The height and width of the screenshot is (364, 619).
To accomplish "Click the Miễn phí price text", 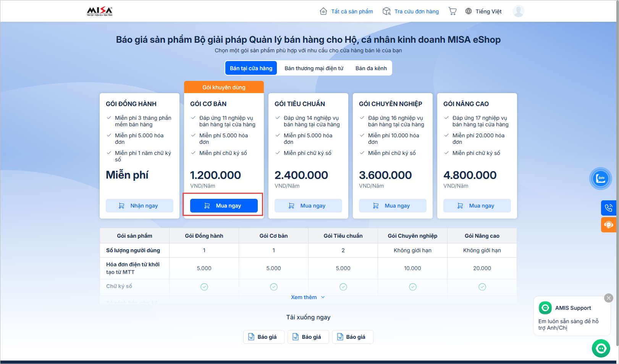I will 127,175.
